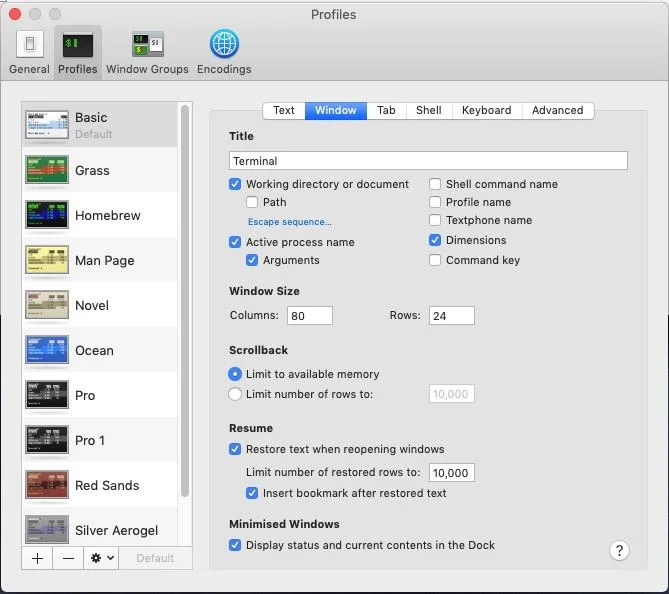669x594 pixels.
Task: Choose the Red Sands profile thumbnail
Action: click(x=47, y=485)
